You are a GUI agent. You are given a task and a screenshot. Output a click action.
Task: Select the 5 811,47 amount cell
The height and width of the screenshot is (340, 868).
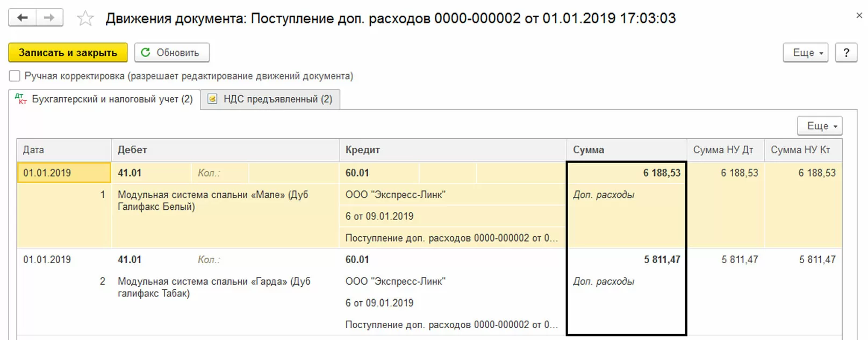[662, 260]
